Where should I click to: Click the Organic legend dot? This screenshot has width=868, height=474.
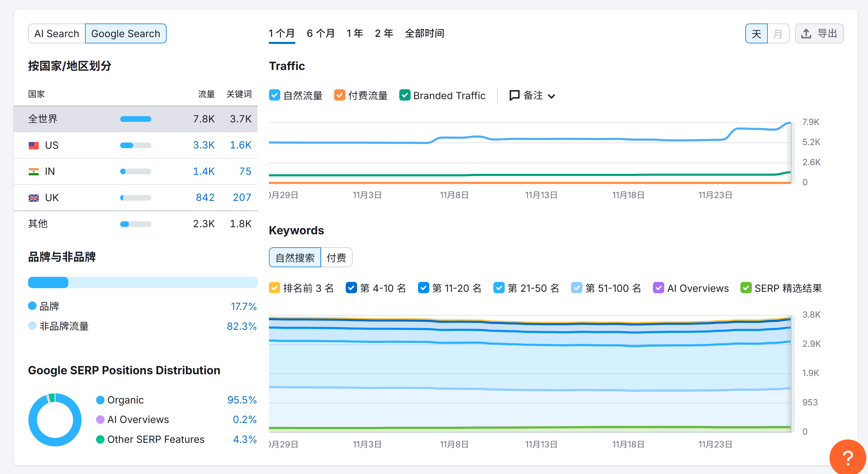(x=100, y=400)
